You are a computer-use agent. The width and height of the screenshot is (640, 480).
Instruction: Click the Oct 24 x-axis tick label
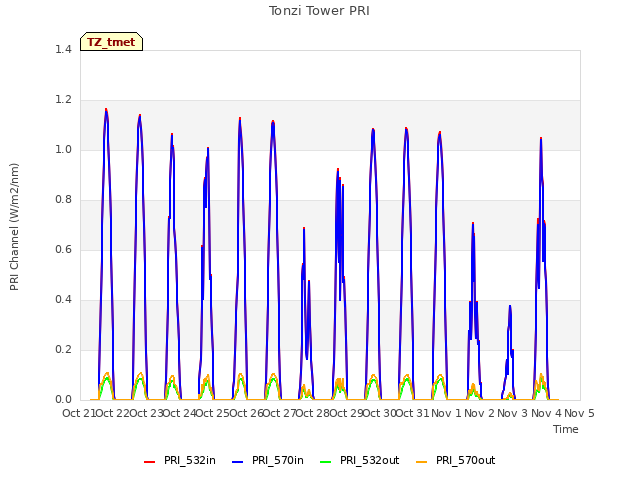(x=179, y=413)
